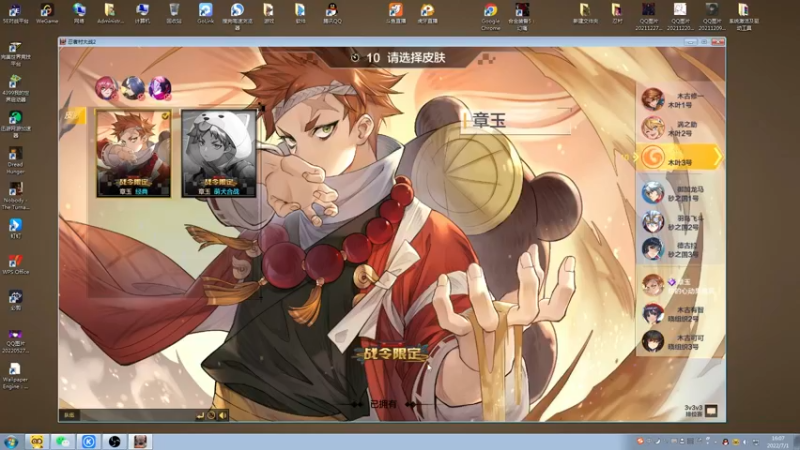Open the WPS Office desktop shortcut
The height and width of the screenshot is (450, 800).
point(15,264)
